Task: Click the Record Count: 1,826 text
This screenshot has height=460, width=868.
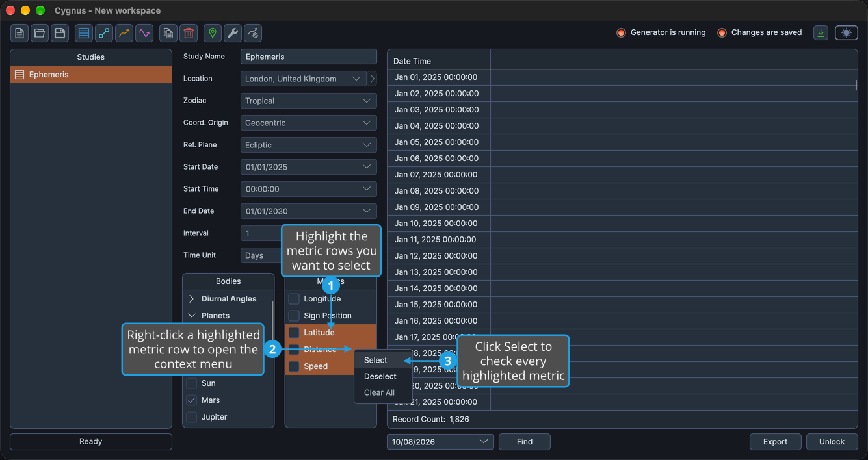Action: [x=431, y=420]
